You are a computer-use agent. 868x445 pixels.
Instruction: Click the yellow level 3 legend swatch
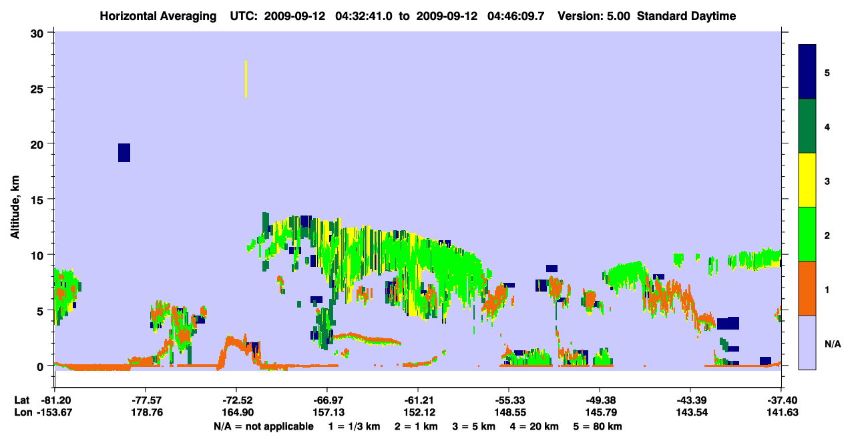807,180
